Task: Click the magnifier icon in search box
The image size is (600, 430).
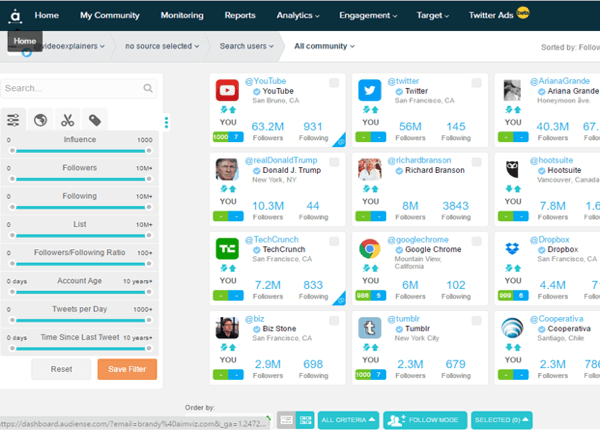Action: click(148, 88)
